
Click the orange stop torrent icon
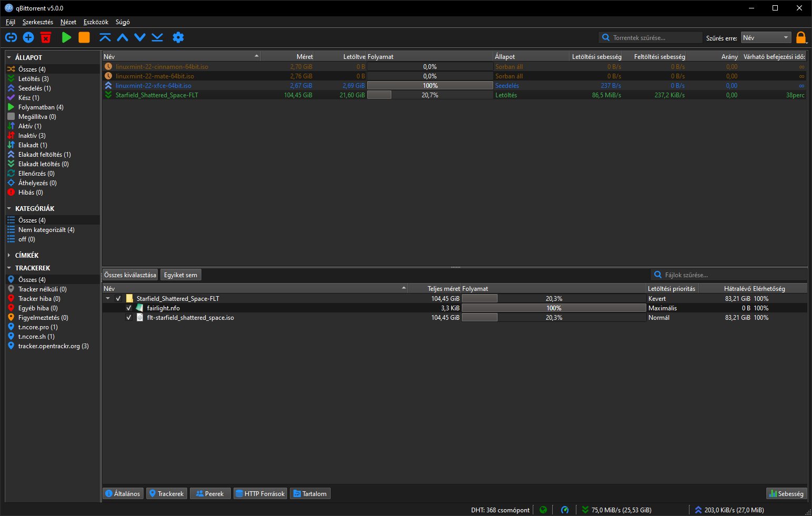point(84,37)
